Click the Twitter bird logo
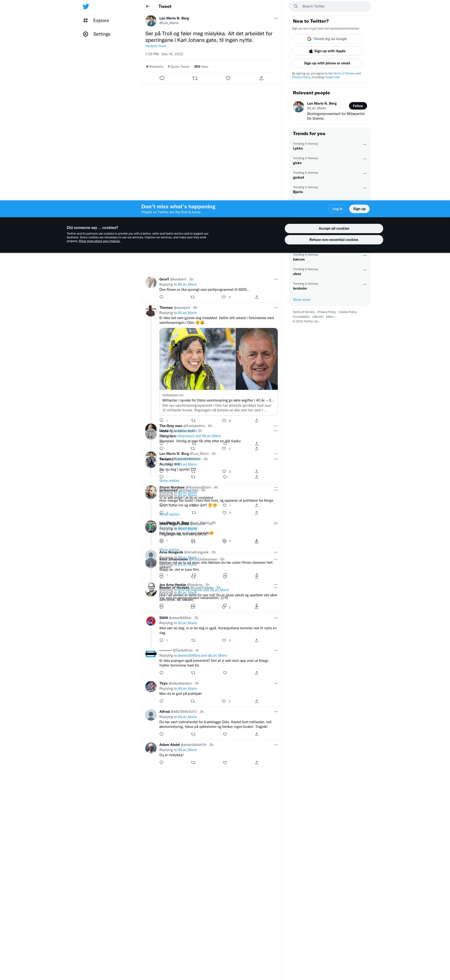 pos(86,7)
